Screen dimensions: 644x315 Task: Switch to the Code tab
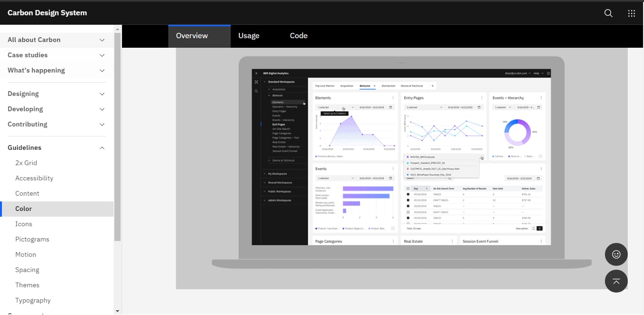click(x=299, y=36)
